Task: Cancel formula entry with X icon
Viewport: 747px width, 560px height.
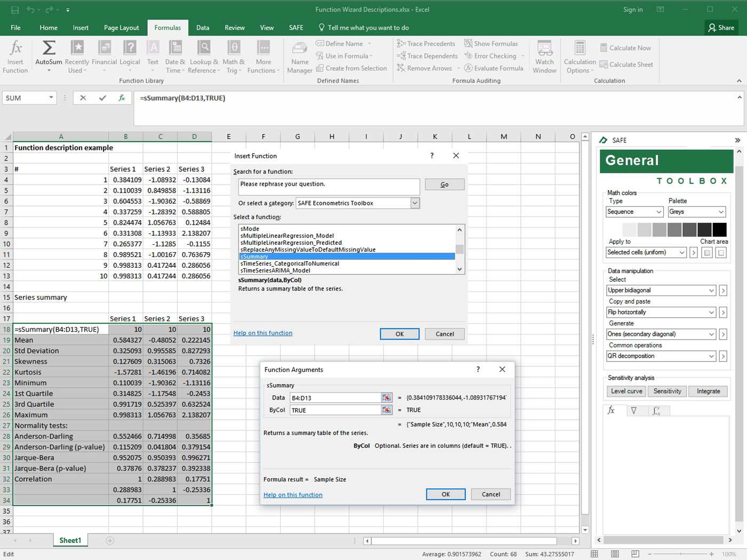Action: (x=83, y=98)
